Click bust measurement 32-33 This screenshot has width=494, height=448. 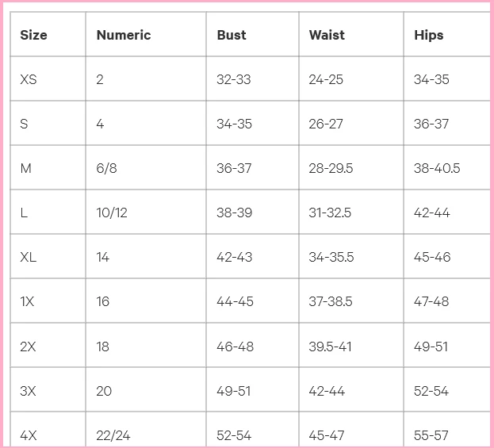point(234,79)
